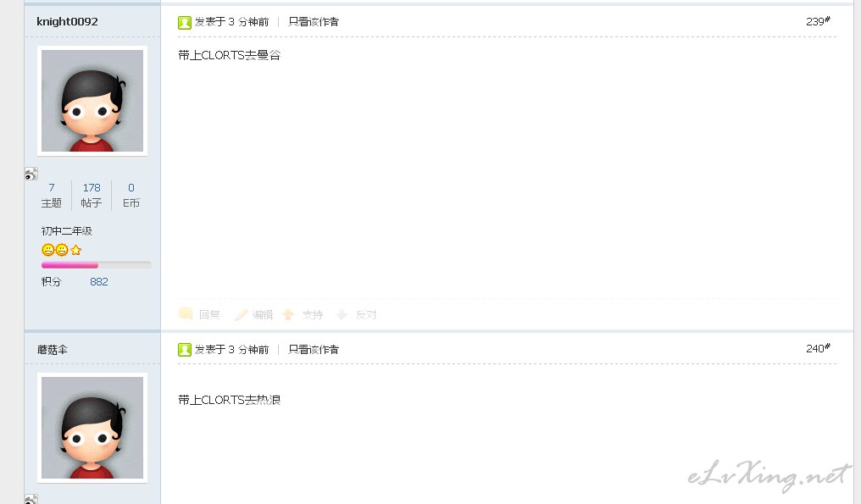Click the green user icon on post 240
Viewport: 861px width, 504px height.
(x=185, y=350)
